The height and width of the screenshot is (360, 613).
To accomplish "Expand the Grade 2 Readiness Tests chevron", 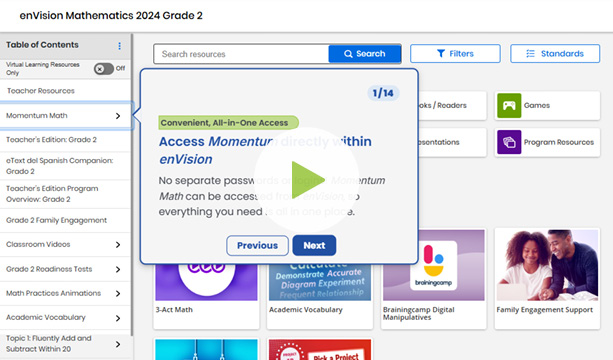I will point(118,269).
